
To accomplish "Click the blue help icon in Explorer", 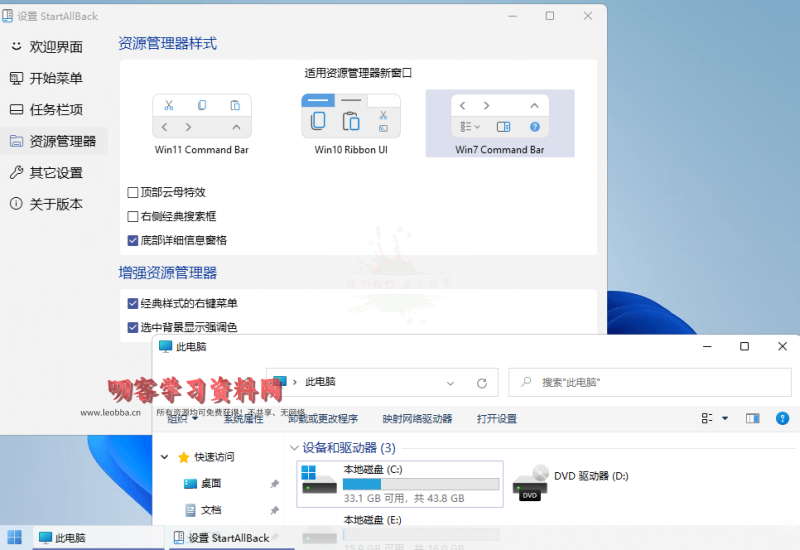I will [782, 418].
